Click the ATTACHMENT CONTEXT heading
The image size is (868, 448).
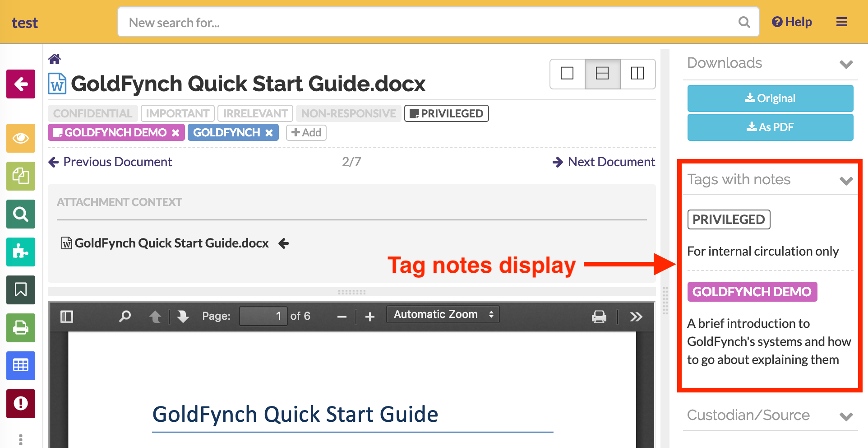click(x=120, y=202)
